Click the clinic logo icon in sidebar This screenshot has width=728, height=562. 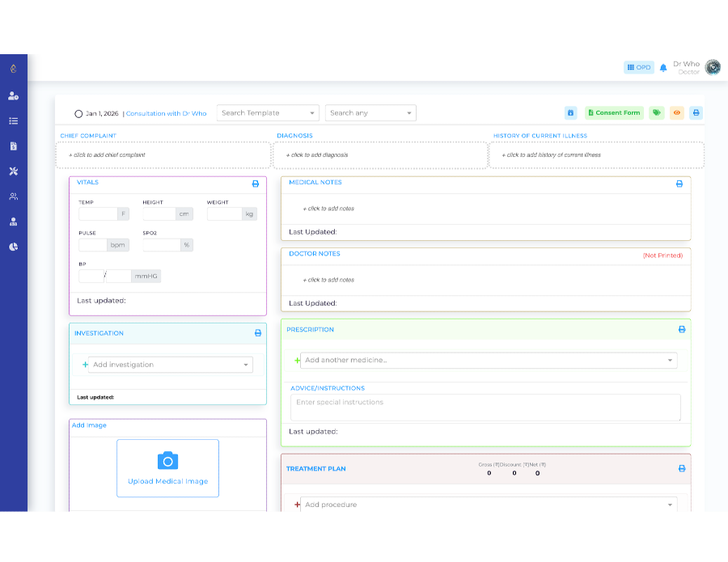(14, 69)
